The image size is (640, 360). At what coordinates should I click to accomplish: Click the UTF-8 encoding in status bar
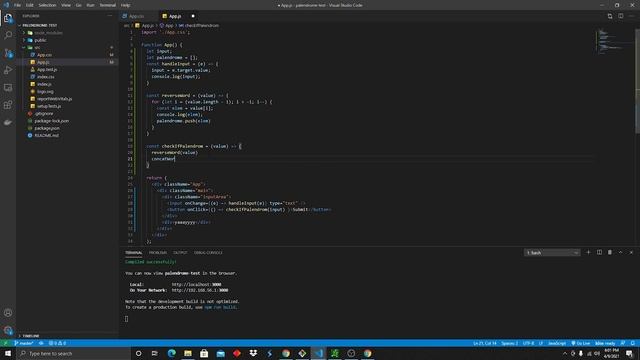(x=528, y=343)
